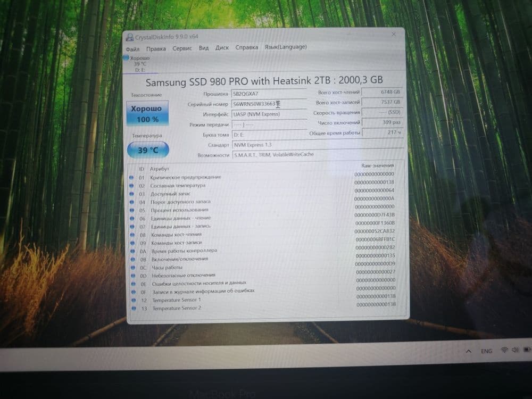Open the Файл menu
532x399 pixels.
[132, 49]
